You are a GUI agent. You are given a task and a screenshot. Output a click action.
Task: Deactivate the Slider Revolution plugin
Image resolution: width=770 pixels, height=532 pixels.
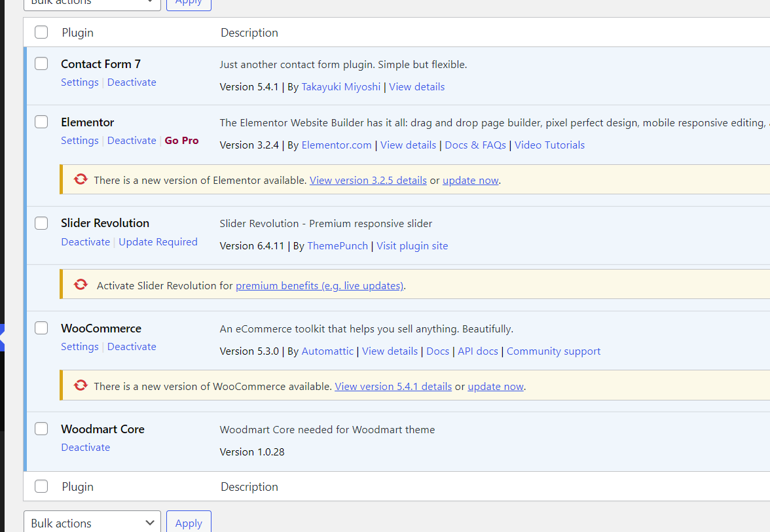coord(85,242)
